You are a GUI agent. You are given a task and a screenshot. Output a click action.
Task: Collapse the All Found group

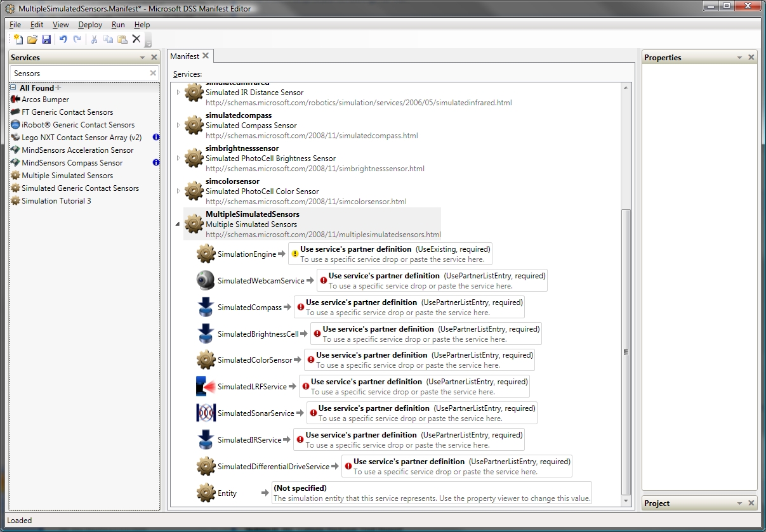click(x=13, y=88)
